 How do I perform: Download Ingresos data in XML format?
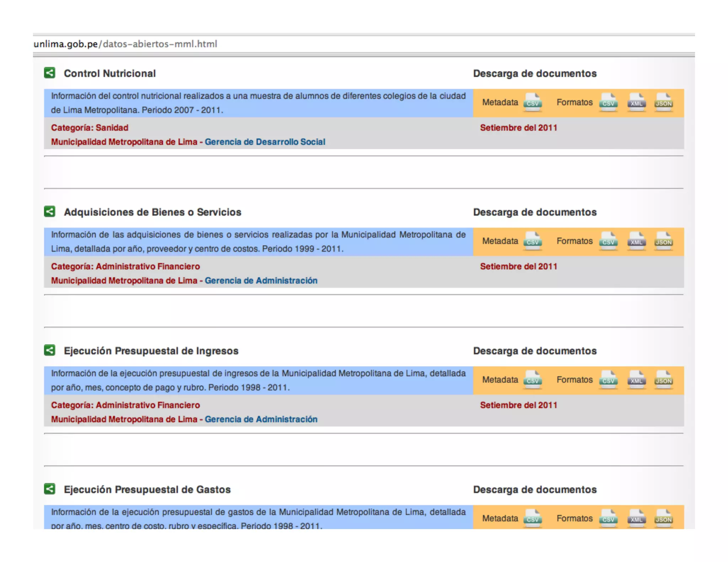click(636, 380)
